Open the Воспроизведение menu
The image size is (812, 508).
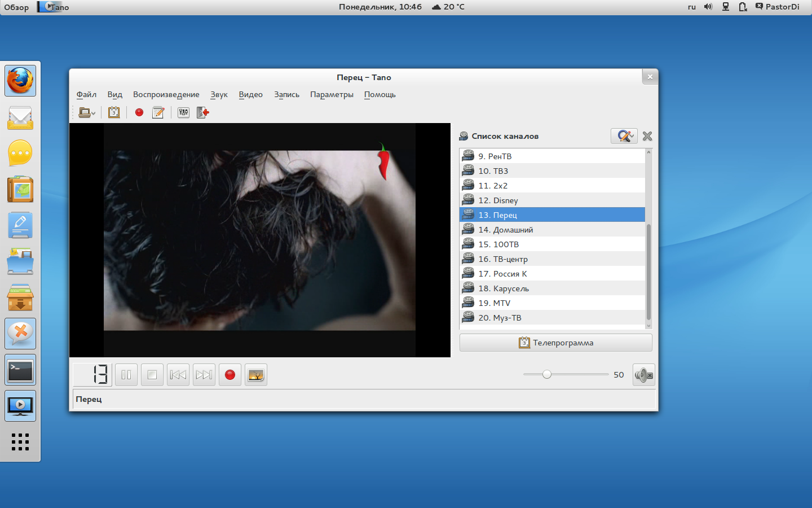(166, 94)
